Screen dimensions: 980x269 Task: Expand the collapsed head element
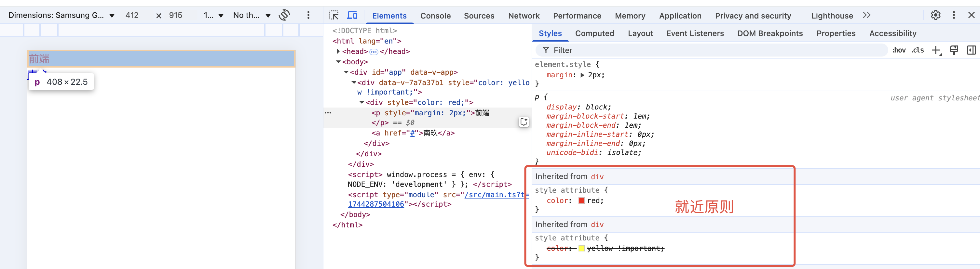pos(338,51)
